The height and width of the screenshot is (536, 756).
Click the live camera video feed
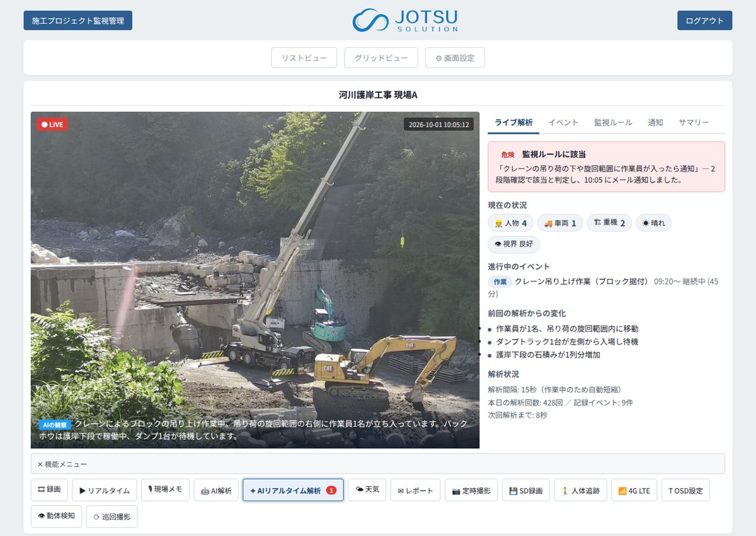(255, 280)
